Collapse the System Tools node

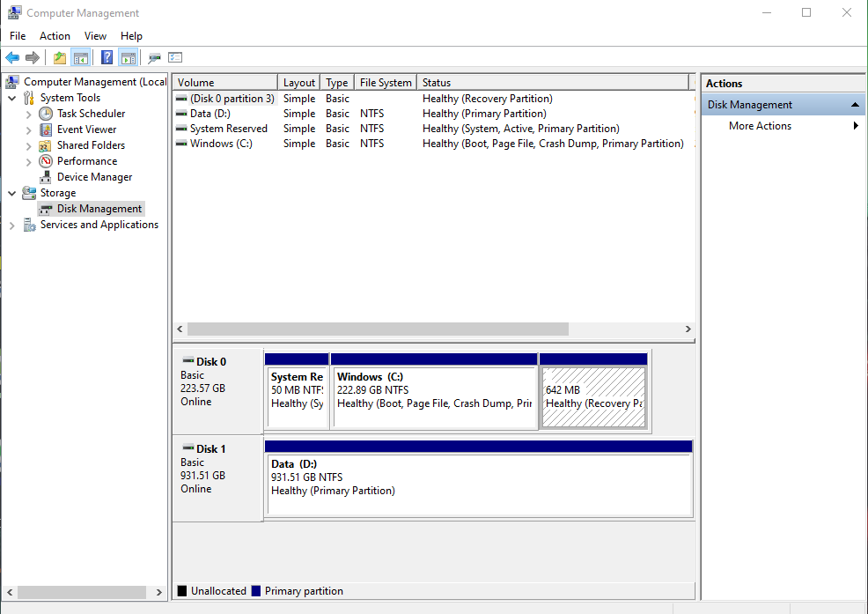click(x=12, y=98)
